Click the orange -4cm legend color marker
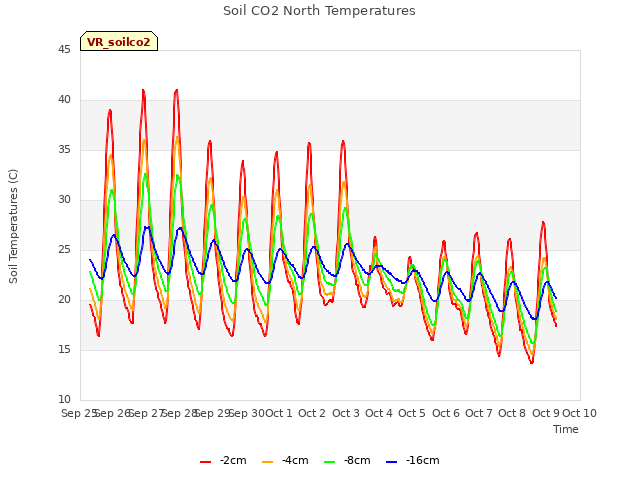This screenshot has height=480, width=640. [x=267, y=462]
